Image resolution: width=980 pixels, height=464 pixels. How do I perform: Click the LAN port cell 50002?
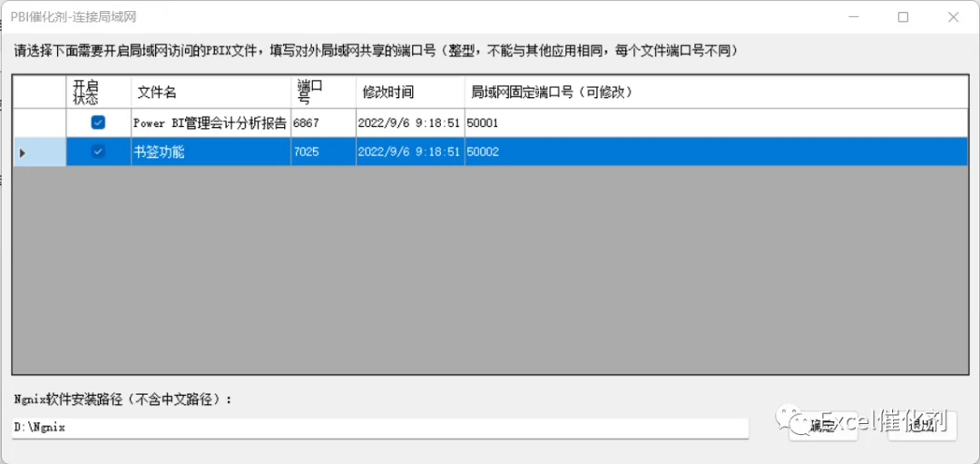coord(716,152)
